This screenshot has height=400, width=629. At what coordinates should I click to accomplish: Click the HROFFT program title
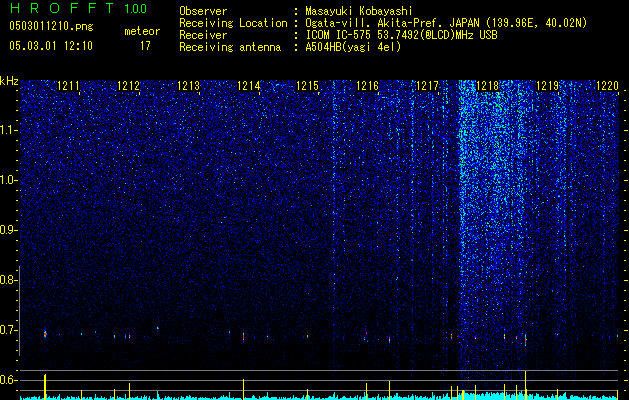tap(62, 8)
